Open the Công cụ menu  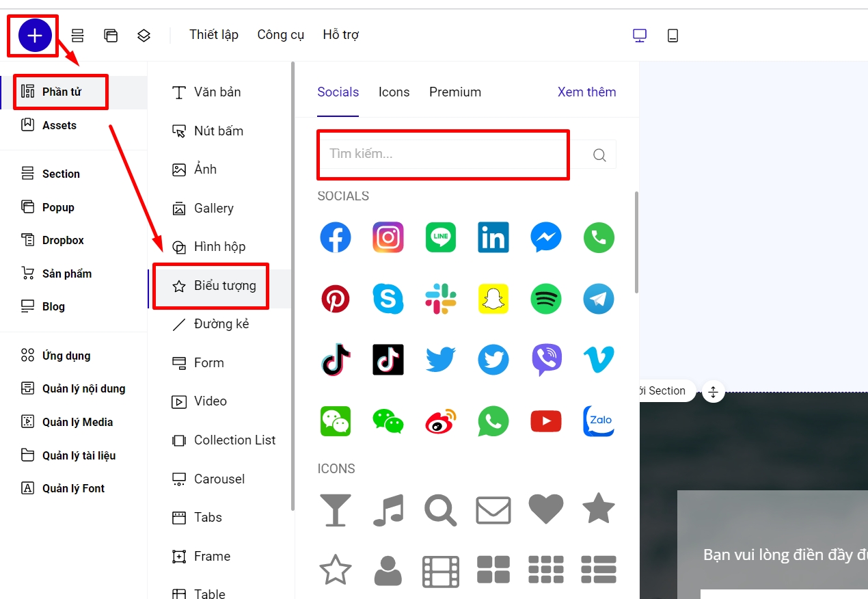pyautogui.click(x=280, y=35)
